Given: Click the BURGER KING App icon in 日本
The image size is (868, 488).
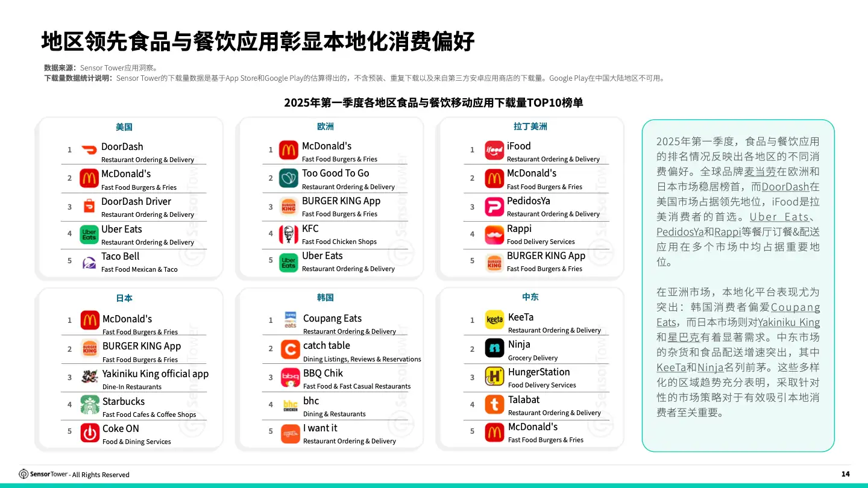Looking at the screenshot, I should [90, 348].
